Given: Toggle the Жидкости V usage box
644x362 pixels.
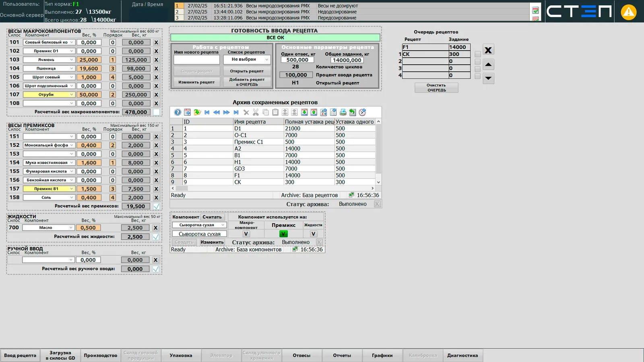Looking at the screenshot, I should pyautogui.click(x=313, y=234).
